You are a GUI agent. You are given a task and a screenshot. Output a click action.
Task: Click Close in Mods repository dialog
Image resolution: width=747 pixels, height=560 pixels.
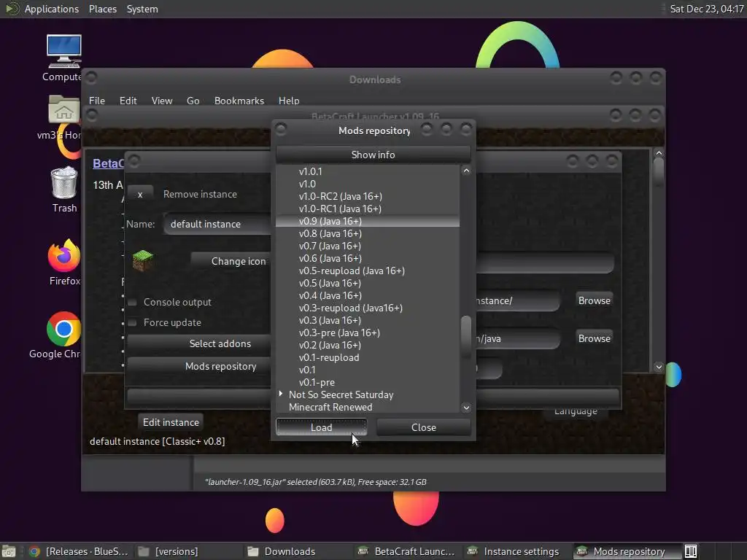click(424, 427)
